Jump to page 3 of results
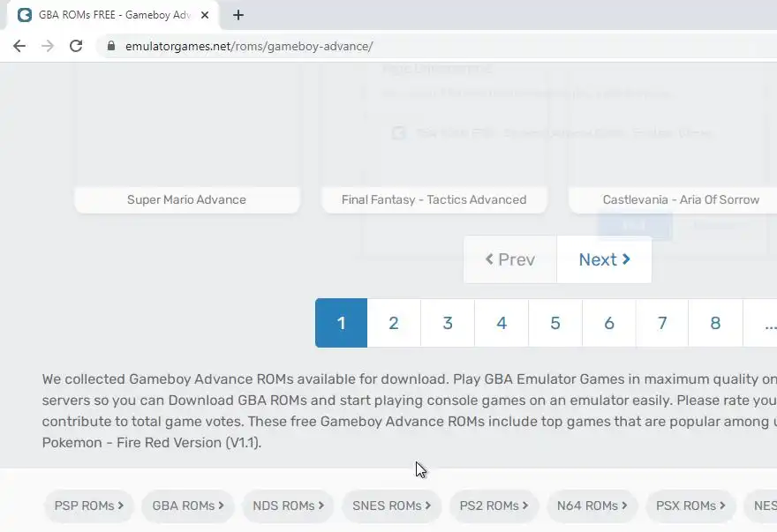Image resolution: width=777 pixels, height=532 pixels. pos(448,323)
